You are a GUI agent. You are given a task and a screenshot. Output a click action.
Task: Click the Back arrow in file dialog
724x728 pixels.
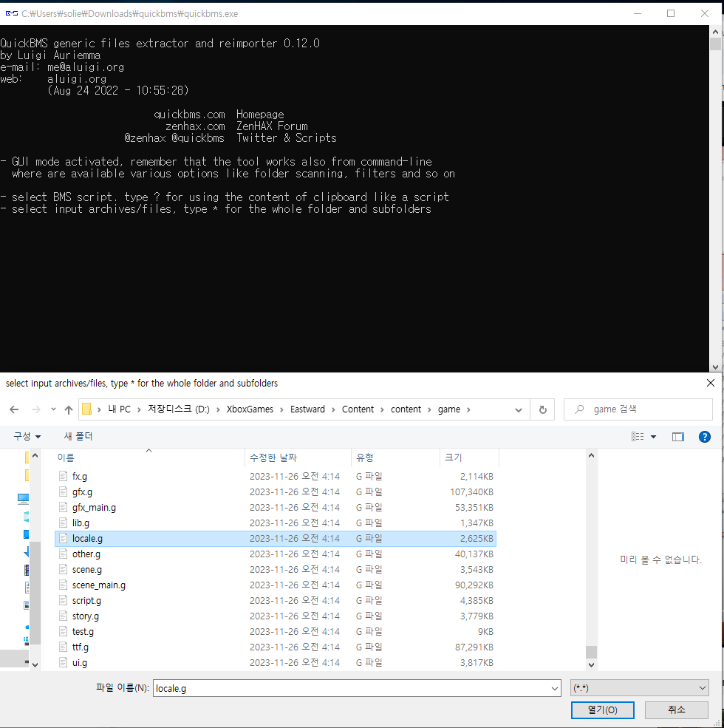pyautogui.click(x=14, y=409)
